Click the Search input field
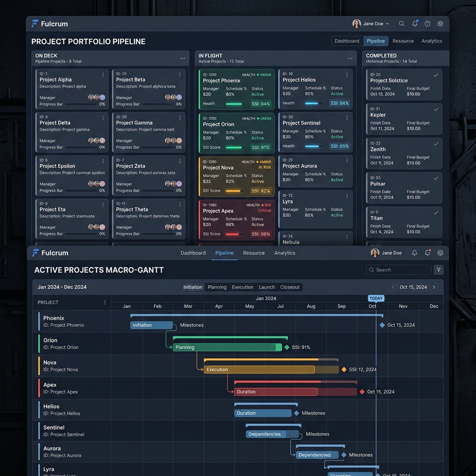The image size is (476, 476). [398, 270]
